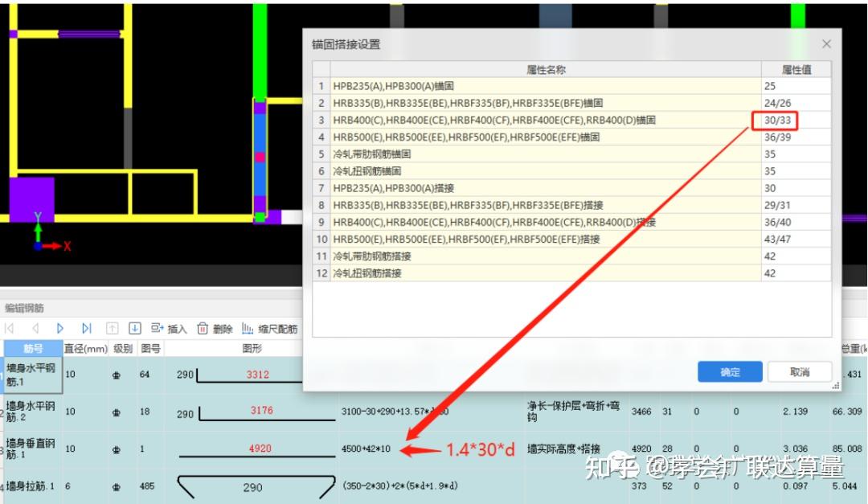Screen dimensions: 868x504
Task: Select row 10 HRB500(E) lap splice name
Action: pyautogui.click(x=546, y=240)
